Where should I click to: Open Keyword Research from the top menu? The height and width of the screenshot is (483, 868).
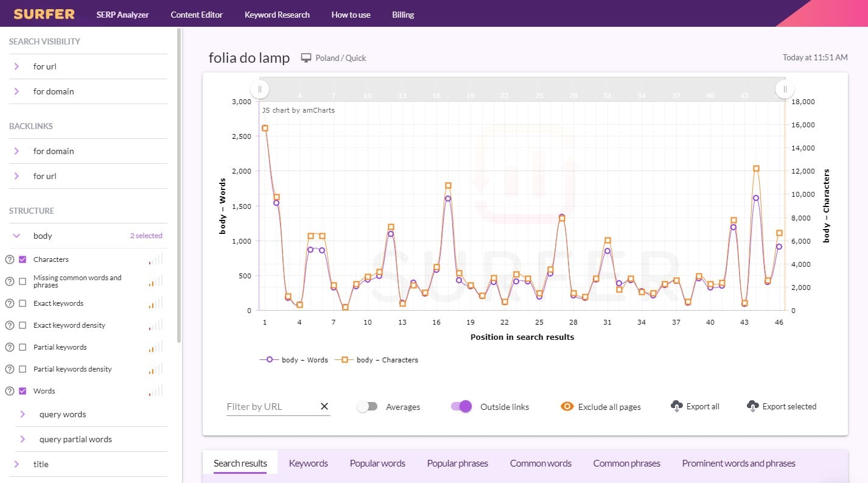point(277,15)
